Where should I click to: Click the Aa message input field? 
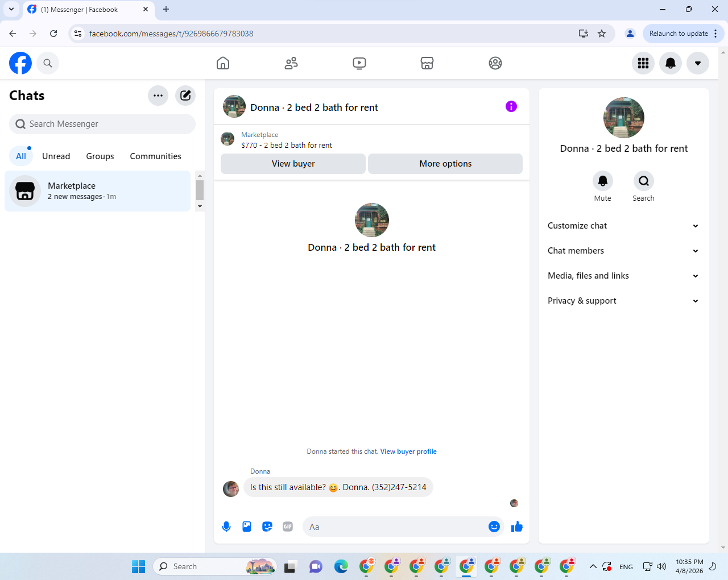point(395,527)
